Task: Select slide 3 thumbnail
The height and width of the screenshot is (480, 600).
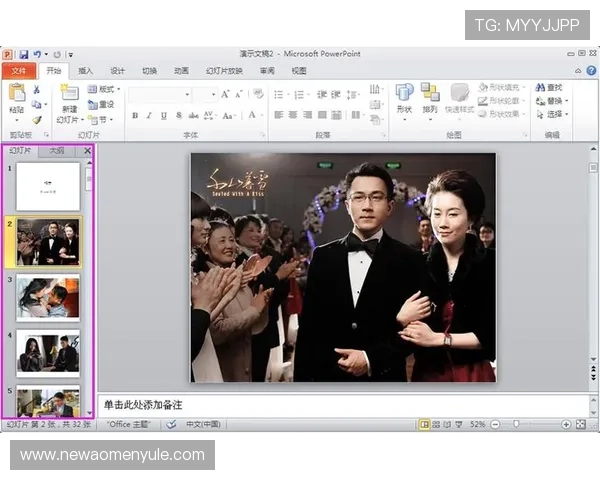Action: coord(48,297)
